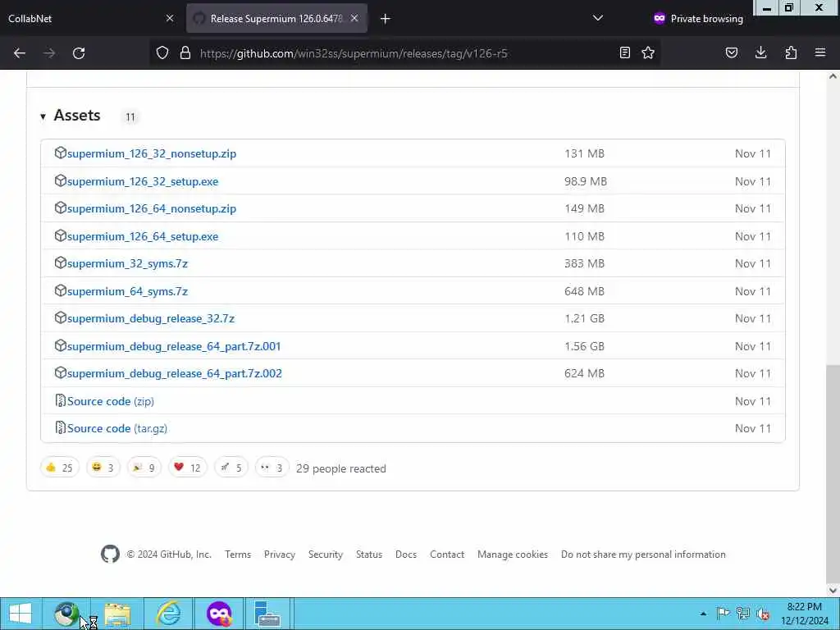Open Server Manager taskbar icon
The image size is (840, 630).
267,614
